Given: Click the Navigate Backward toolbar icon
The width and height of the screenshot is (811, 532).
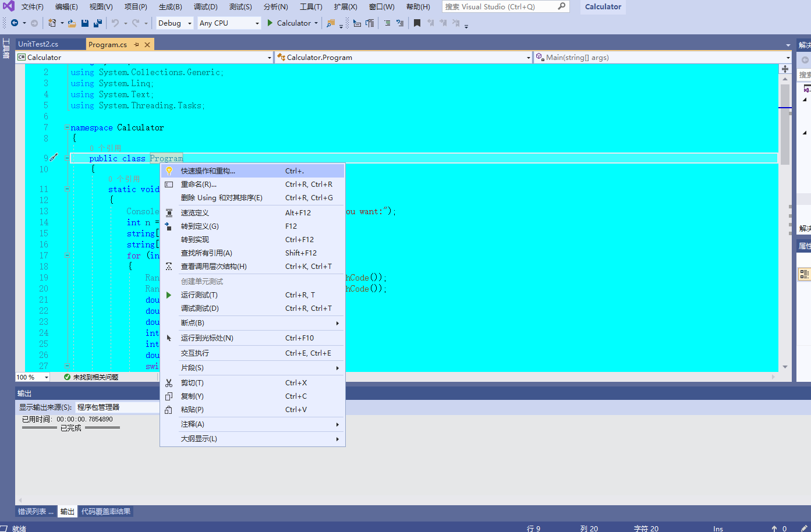Looking at the screenshot, I should pos(15,23).
